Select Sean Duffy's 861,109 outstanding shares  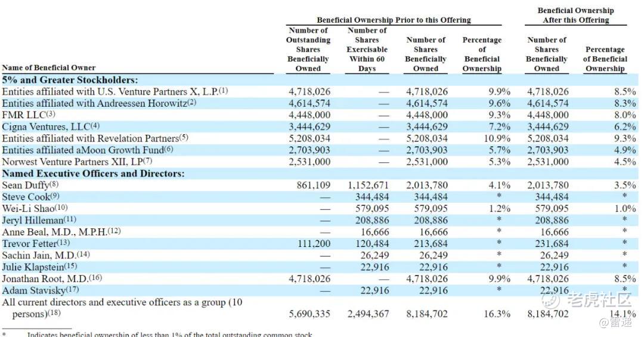tap(314, 185)
